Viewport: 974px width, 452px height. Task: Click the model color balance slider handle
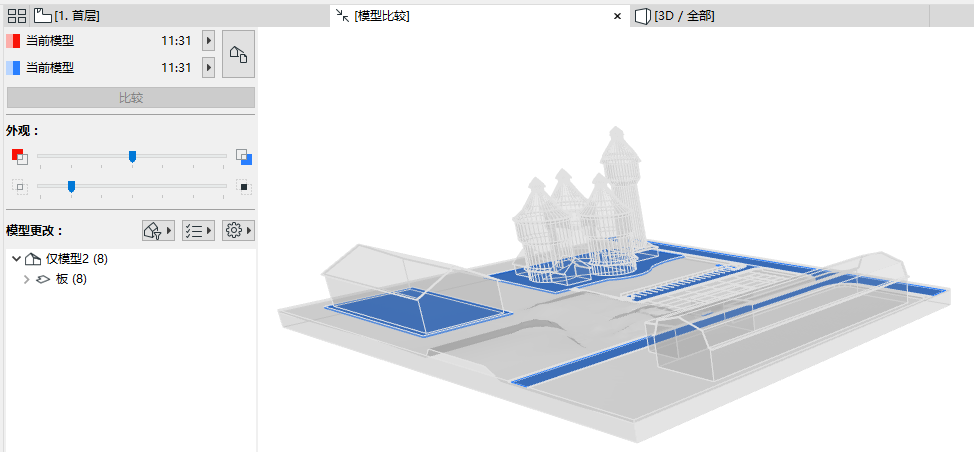pos(132,156)
